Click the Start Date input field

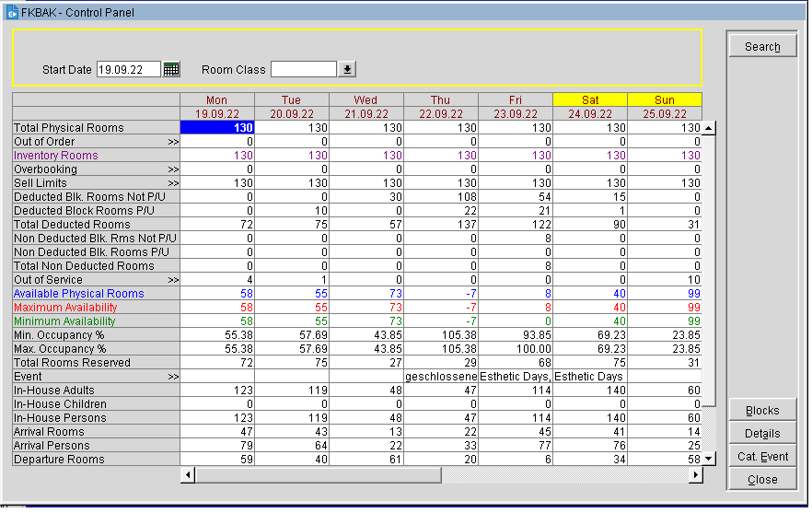click(128, 69)
